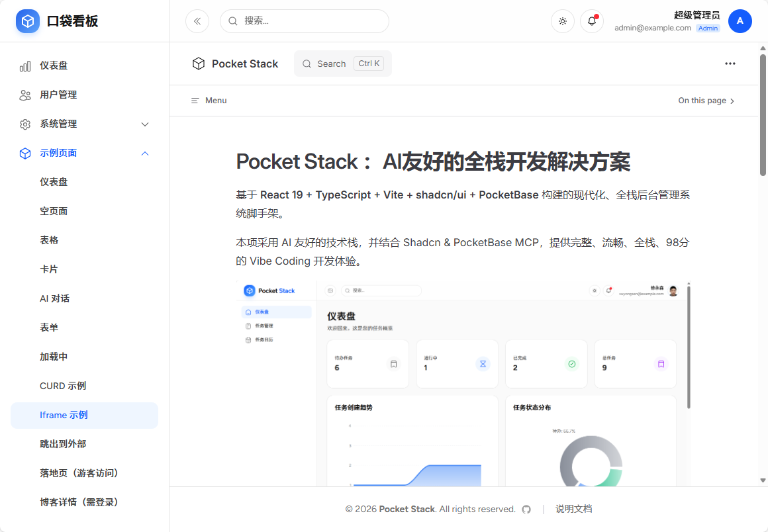The height and width of the screenshot is (532, 768).
Task: Collapse the sidebar using the double-chevron button
Action: coord(197,21)
